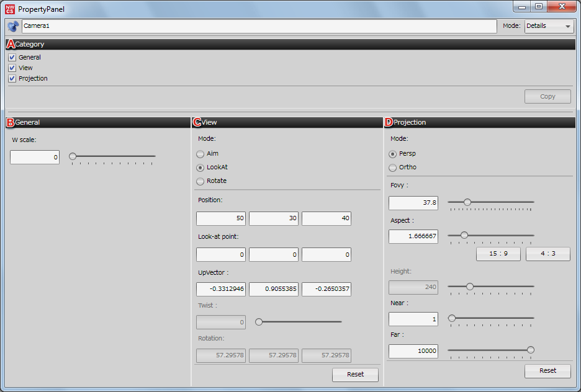Click the Fovy slider handle
Screen dimensions: 581x392
(467, 202)
